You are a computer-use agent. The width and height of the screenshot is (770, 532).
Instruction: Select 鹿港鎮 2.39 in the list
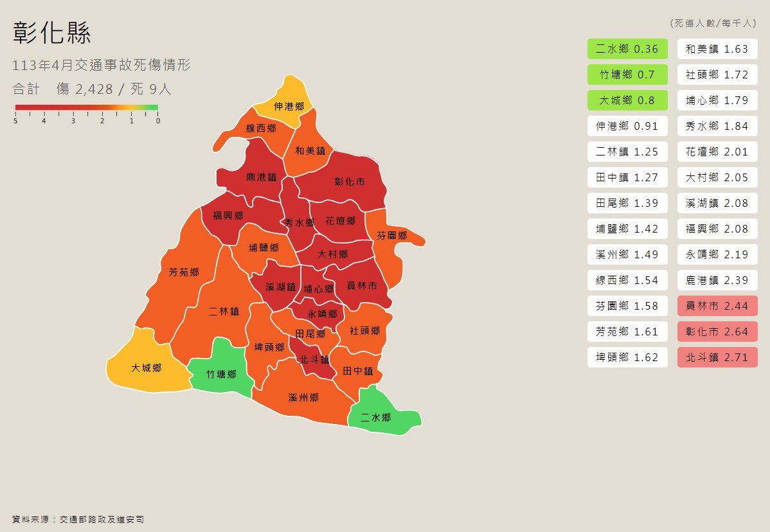717,280
